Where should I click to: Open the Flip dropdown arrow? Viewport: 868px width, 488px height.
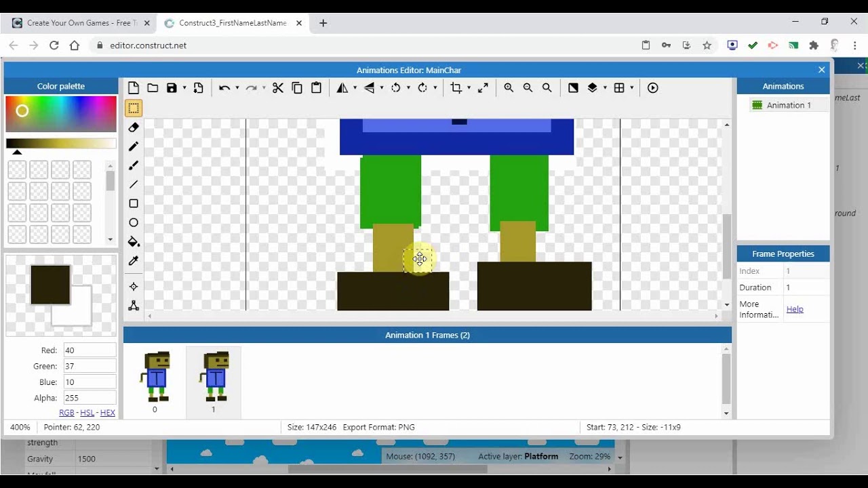382,88
